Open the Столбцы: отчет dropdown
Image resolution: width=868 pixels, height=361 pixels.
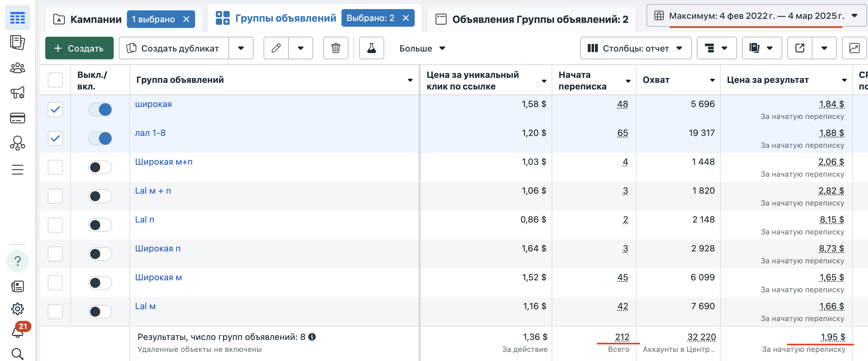[x=635, y=48]
